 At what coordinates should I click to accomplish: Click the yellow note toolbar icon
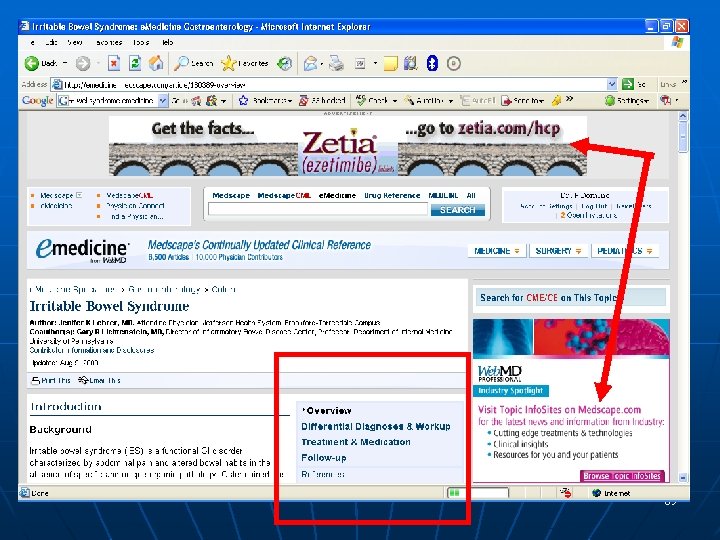pos(390,63)
